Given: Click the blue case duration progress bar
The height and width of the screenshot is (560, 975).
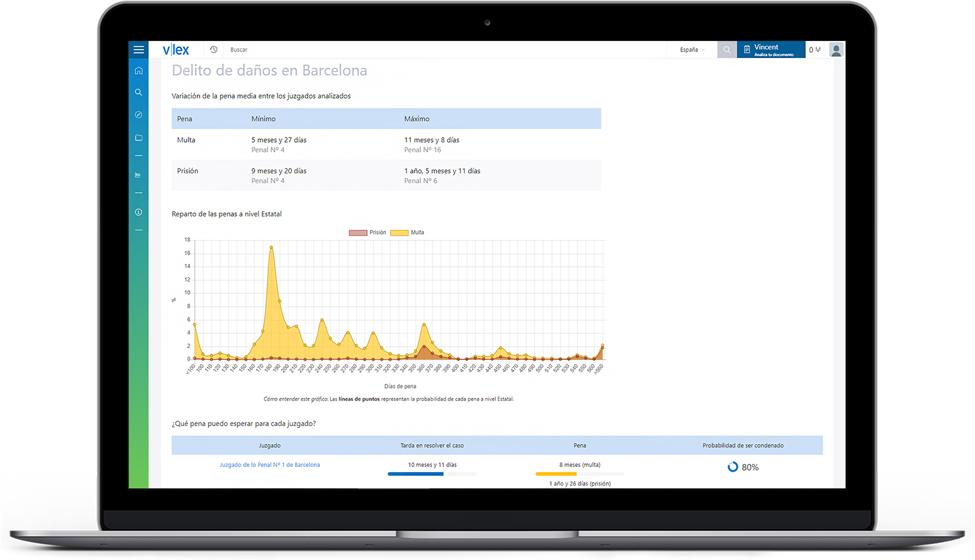Looking at the screenshot, I should pos(416,474).
